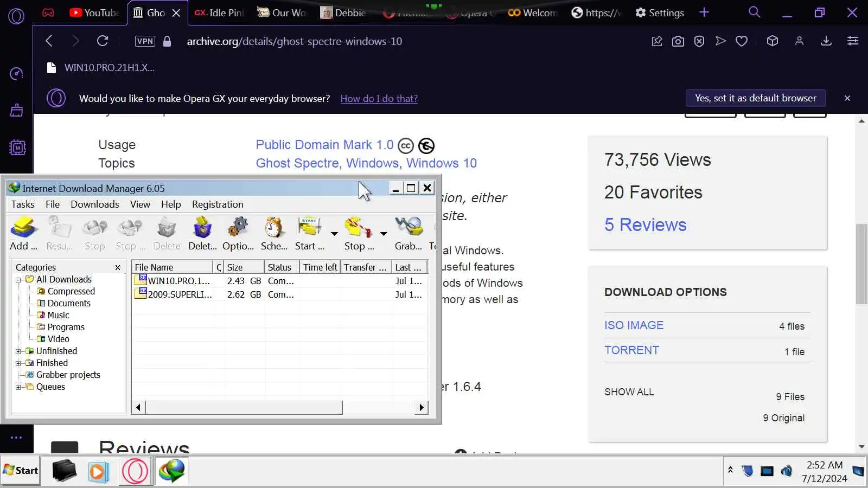
Task: Open the Tasks menu in IDM
Action: (23, 204)
